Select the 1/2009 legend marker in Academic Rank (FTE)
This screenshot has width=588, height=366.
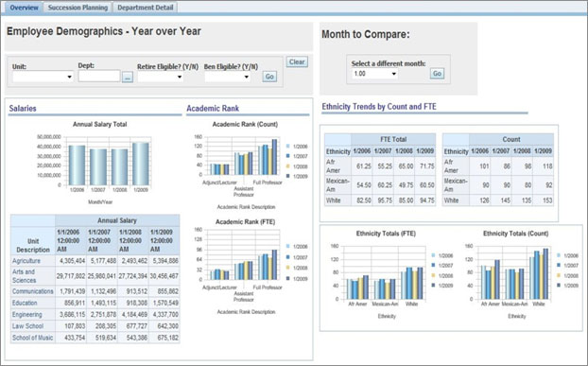(288, 278)
